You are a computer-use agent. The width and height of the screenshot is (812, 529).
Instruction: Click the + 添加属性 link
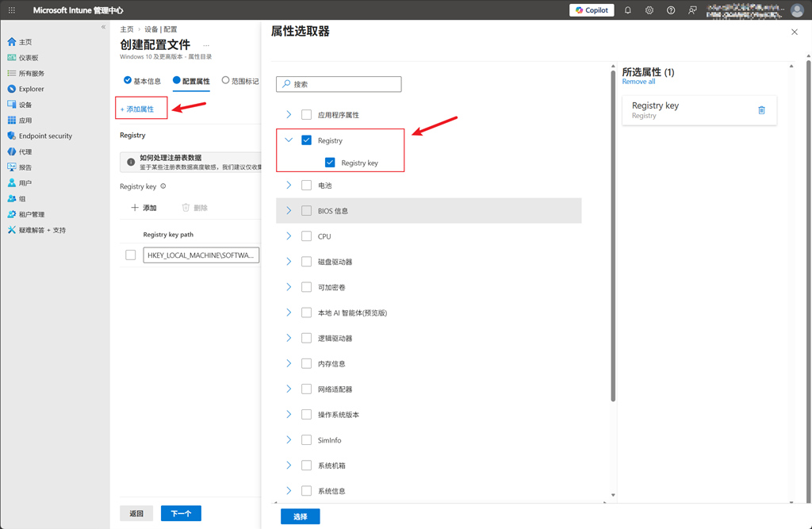pos(137,109)
